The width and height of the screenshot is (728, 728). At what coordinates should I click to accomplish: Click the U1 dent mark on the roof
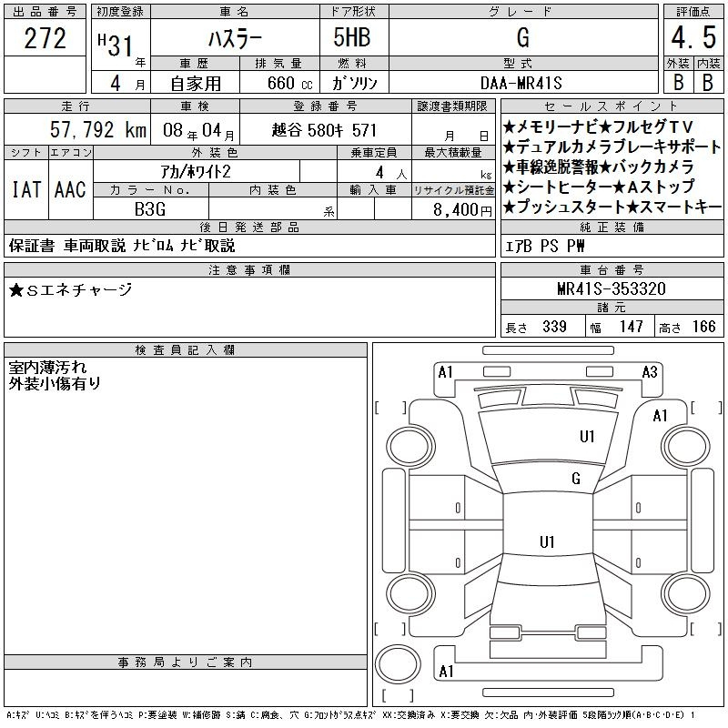click(x=547, y=541)
